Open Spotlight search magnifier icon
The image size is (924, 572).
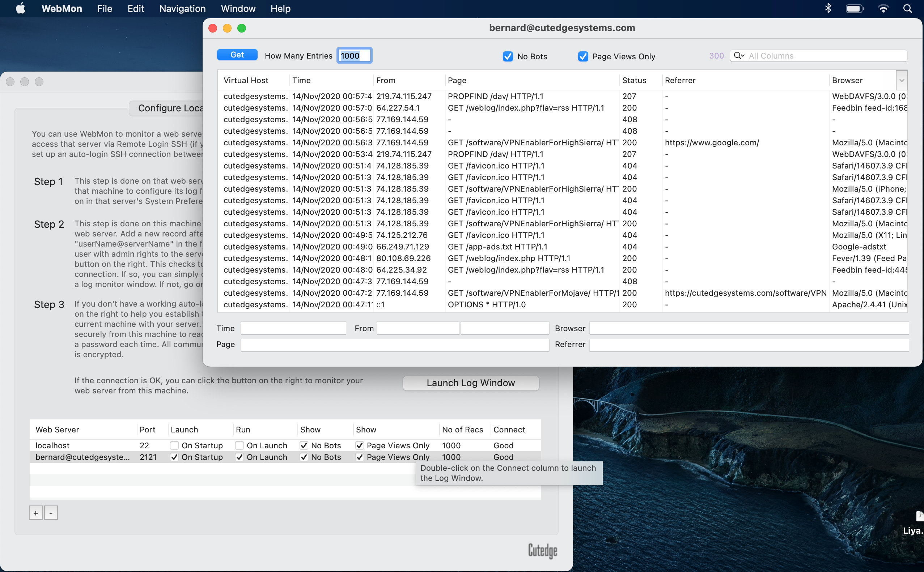click(x=907, y=8)
